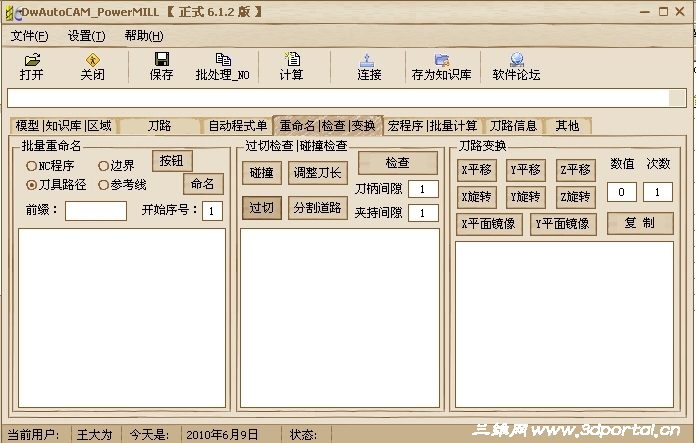Click the Y平面镜像 button
Image resolution: width=696 pixels, height=443 pixels.
563,224
